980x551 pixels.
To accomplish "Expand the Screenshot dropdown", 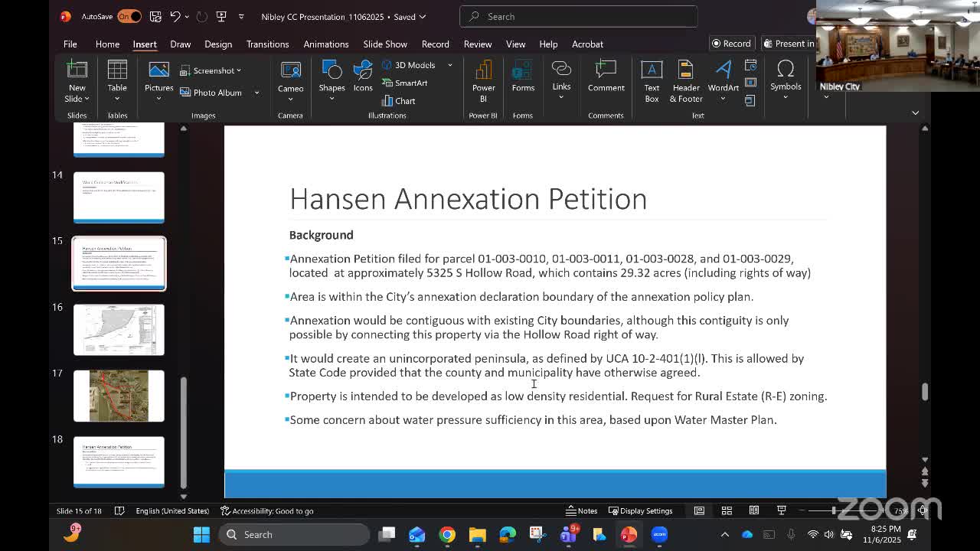I will point(239,70).
